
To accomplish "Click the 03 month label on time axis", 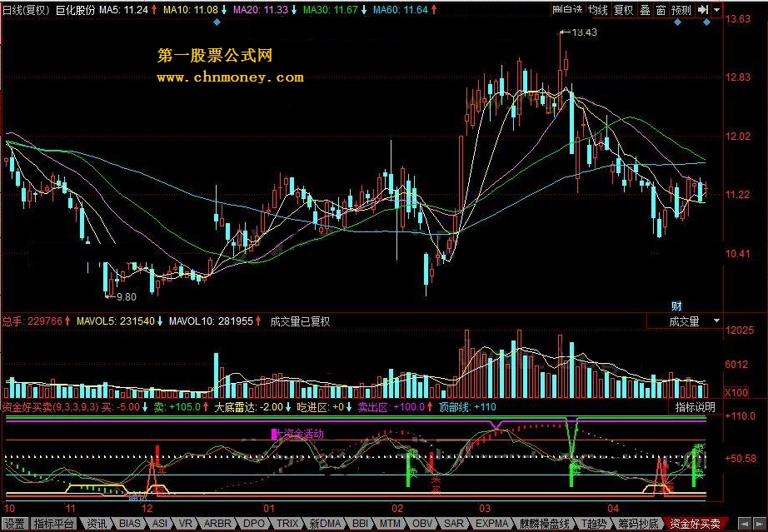I will pyautogui.click(x=485, y=508).
